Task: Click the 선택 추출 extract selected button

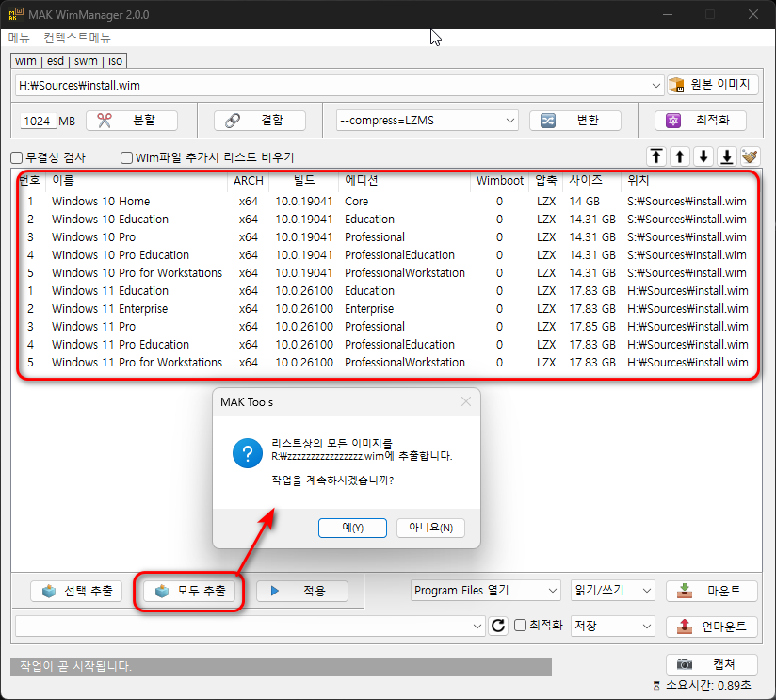Action: coord(76,591)
